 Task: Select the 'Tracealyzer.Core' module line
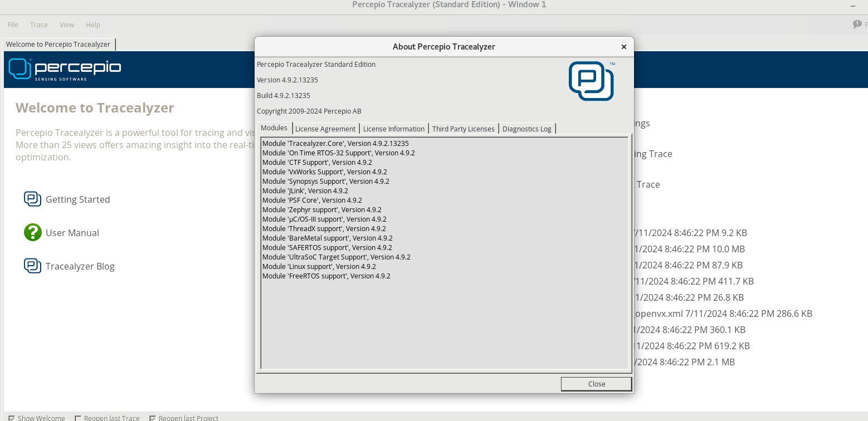click(335, 143)
